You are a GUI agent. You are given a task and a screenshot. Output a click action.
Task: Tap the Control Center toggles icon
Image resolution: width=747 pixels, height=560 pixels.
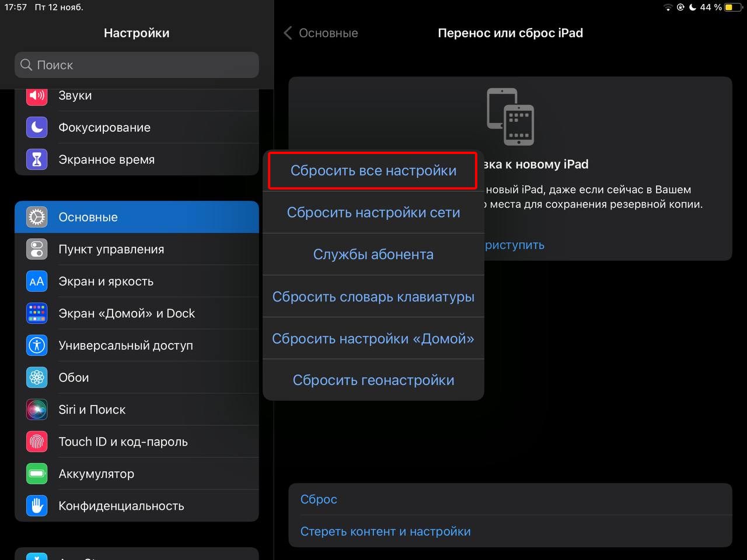tap(37, 249)
